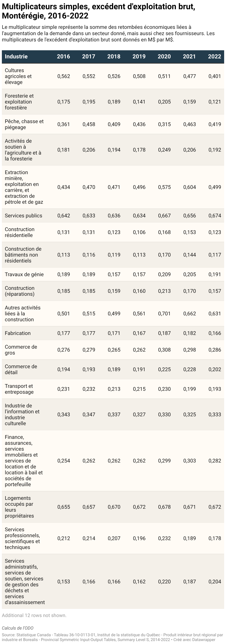Select the Services publics row label
The width and height of the screenshot is (226, 644).
(24, 216)
